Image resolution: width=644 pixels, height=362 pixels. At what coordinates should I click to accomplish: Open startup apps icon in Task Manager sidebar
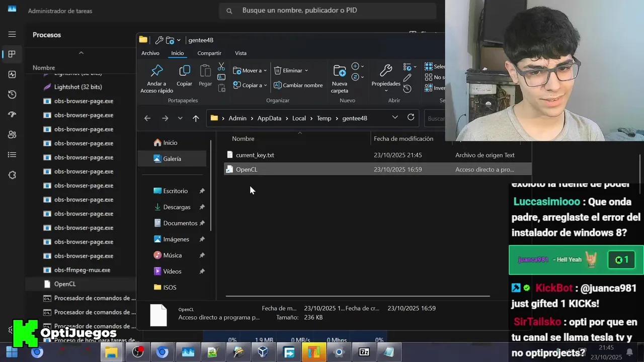[12, 115]
